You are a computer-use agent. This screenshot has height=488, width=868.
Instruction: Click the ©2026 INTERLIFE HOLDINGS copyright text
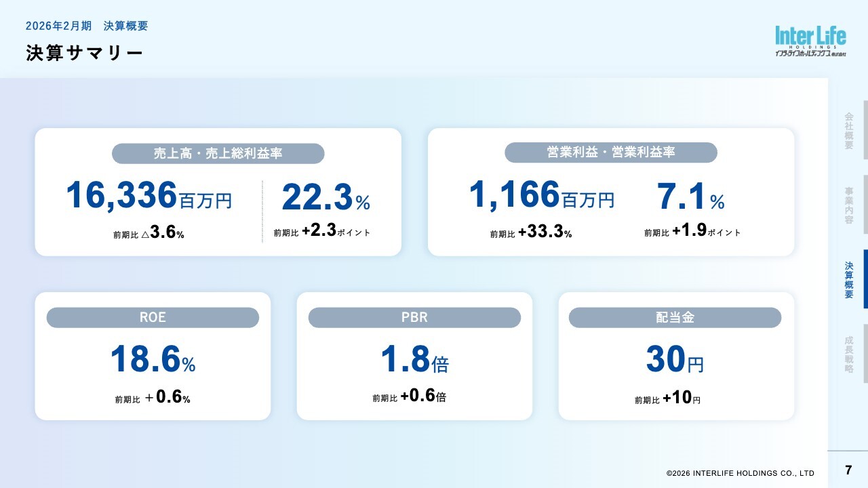click(740, 473)
